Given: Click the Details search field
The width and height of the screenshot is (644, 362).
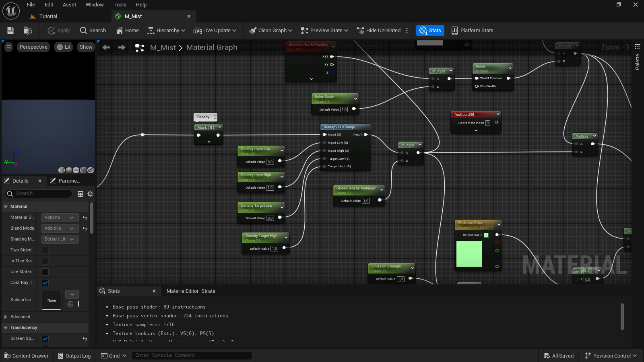Looking at the screenshot, I should (x=39, y=194).
